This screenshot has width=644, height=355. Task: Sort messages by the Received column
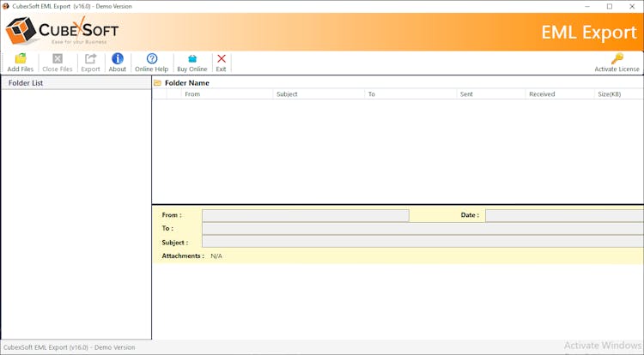(x=560, y=93)
